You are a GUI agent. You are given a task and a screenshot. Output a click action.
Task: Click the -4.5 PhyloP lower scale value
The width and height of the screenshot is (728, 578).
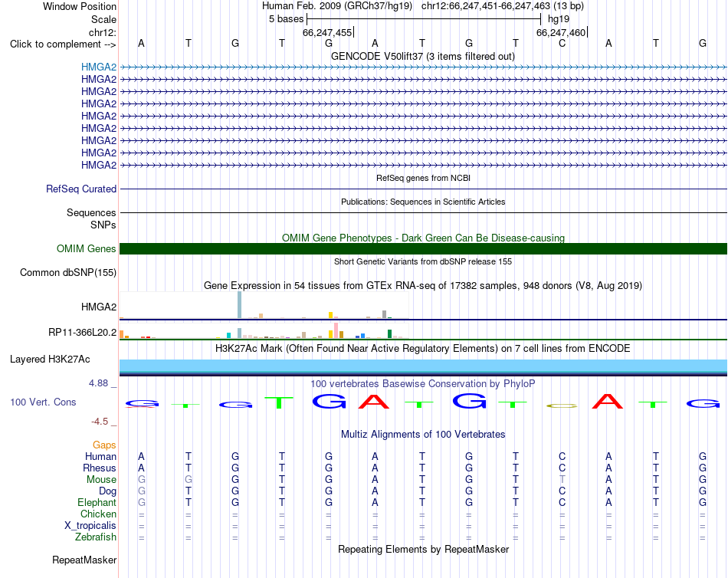pyautogui.click(x=100, y=422)
